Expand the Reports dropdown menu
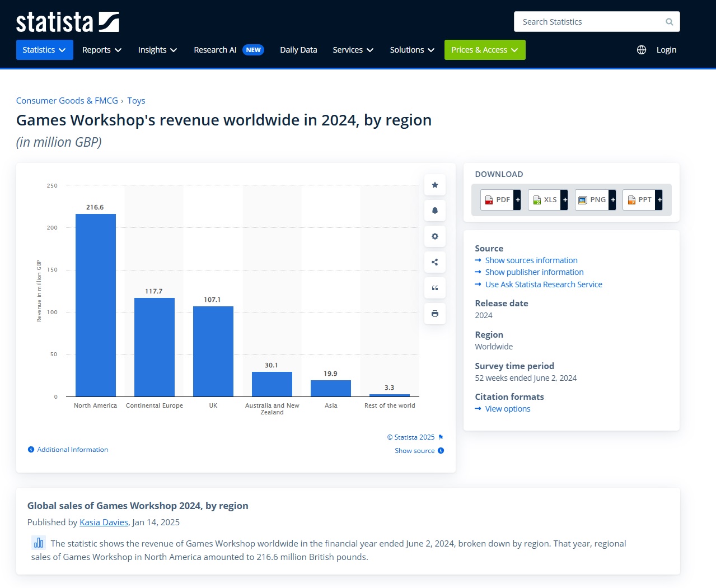Viewport: 716px width, 588px height. pos(102,50)
